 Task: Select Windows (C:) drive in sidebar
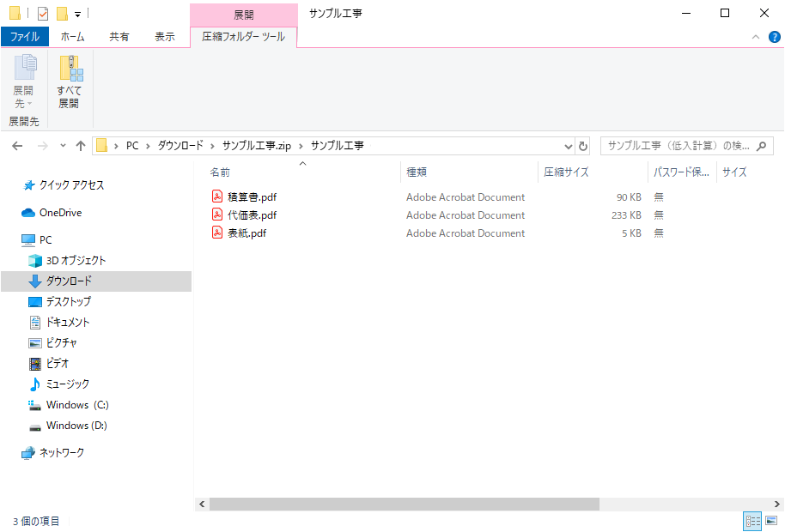pos(77,405)
